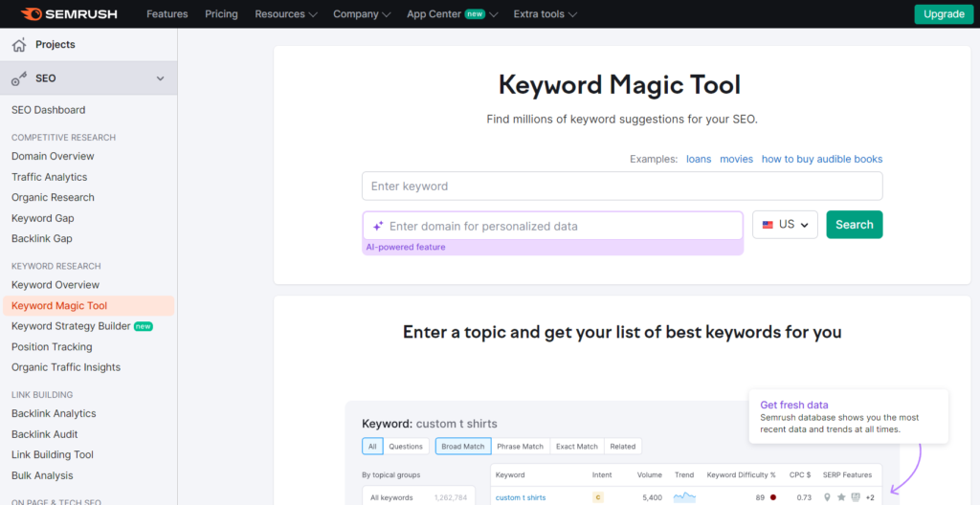The height and width of the screenshot is (505, 980).
Task: Click the Upgrade button
Action: click(944, 13)
